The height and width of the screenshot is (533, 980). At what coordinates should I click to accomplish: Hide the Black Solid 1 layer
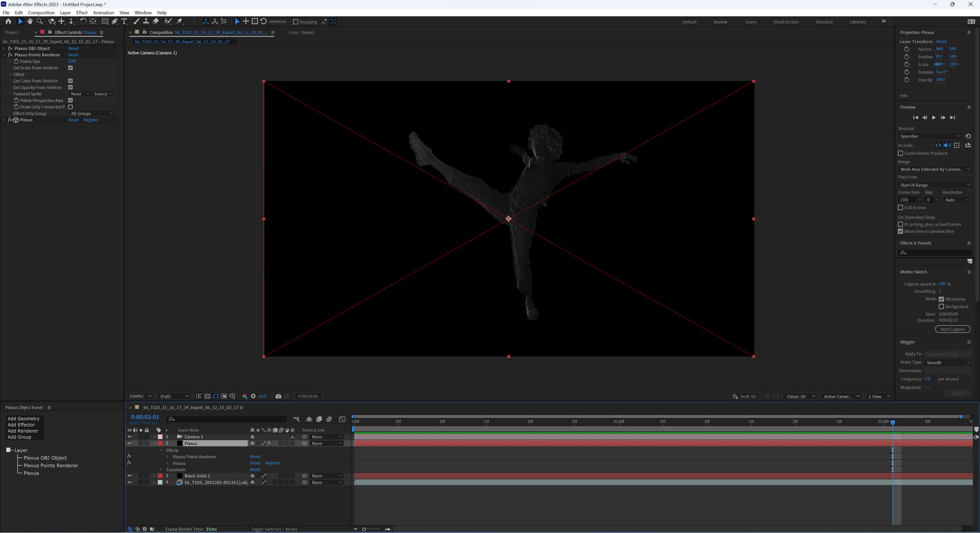point(129,476)
